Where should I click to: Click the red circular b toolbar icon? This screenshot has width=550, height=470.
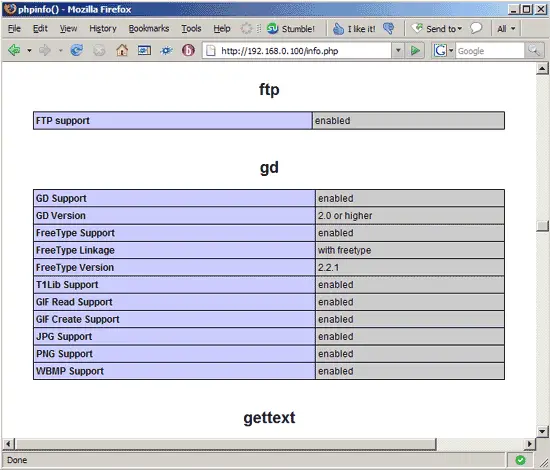tap(188, 51)
